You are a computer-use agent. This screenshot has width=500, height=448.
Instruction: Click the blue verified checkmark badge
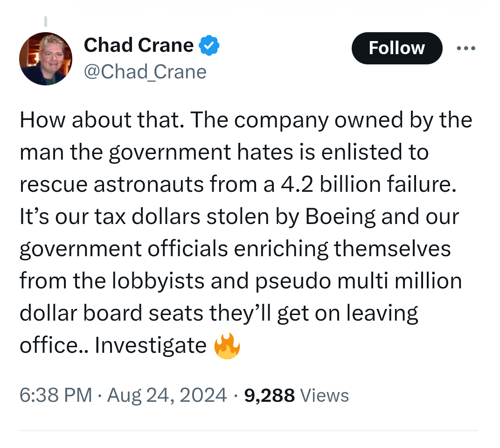click(x=209, y=46)
